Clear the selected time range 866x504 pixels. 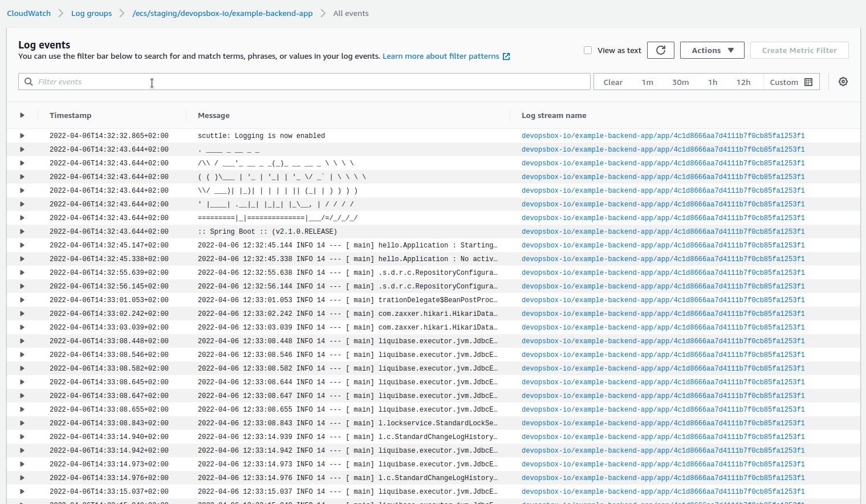click(613, 82)
